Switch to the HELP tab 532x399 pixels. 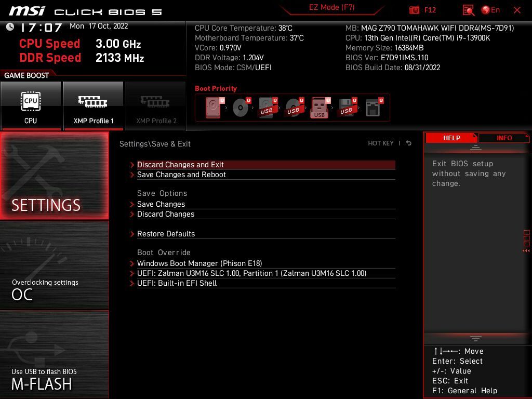(451, 138)
